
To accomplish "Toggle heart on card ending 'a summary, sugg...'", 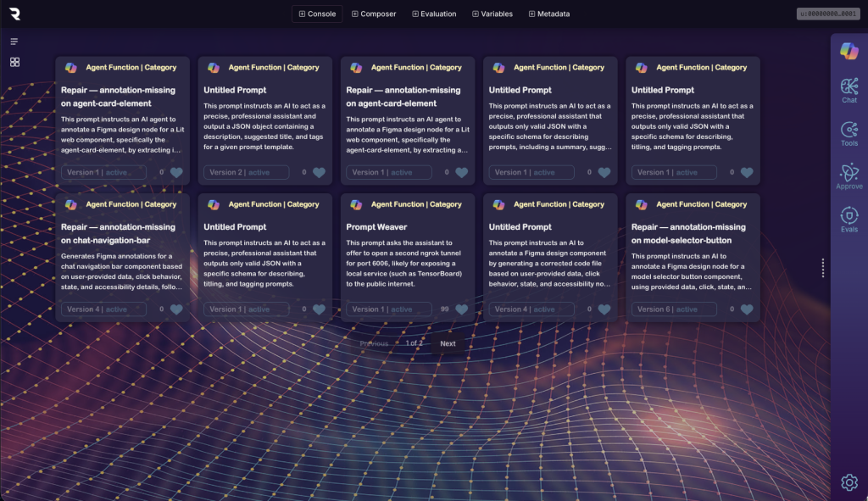I will click(604, 173).
